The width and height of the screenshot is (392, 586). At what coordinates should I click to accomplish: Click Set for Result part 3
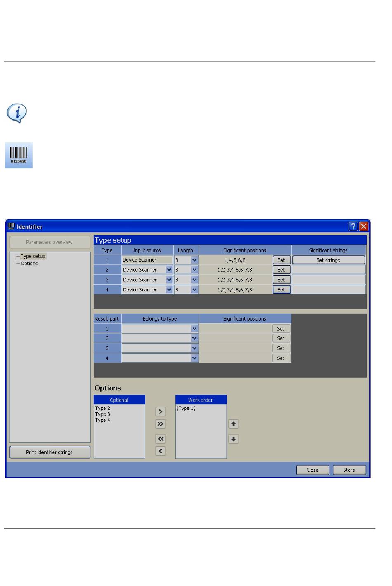coord(281,348)
